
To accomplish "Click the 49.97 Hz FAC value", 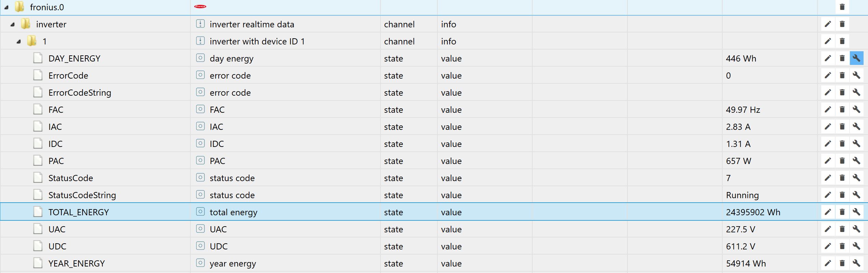I will (743, 110).
